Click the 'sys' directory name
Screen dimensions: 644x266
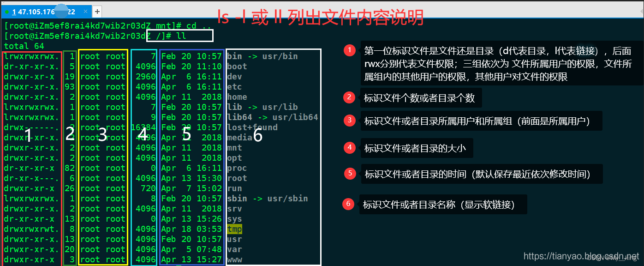pyautogui.click(x=234, y=219)
